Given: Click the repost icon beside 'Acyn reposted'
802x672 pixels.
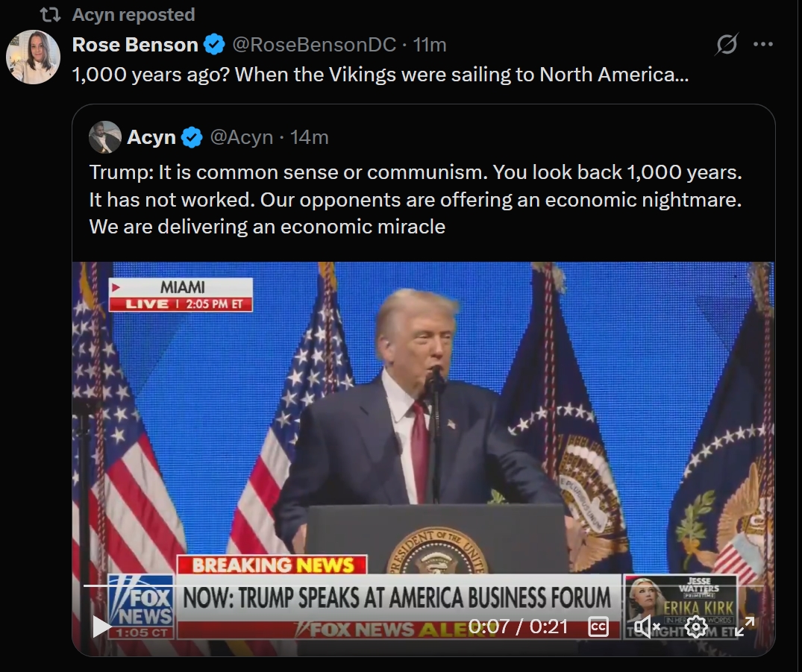Looking at the screenshot, I should (x=50, y=15).
